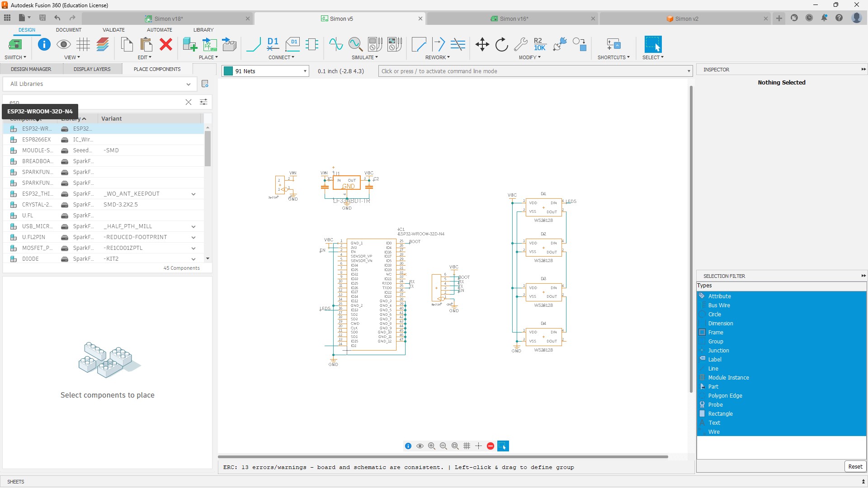Click the Simulate probe magnifier icon
Screen dimensions: 868x488
(355, 44)
